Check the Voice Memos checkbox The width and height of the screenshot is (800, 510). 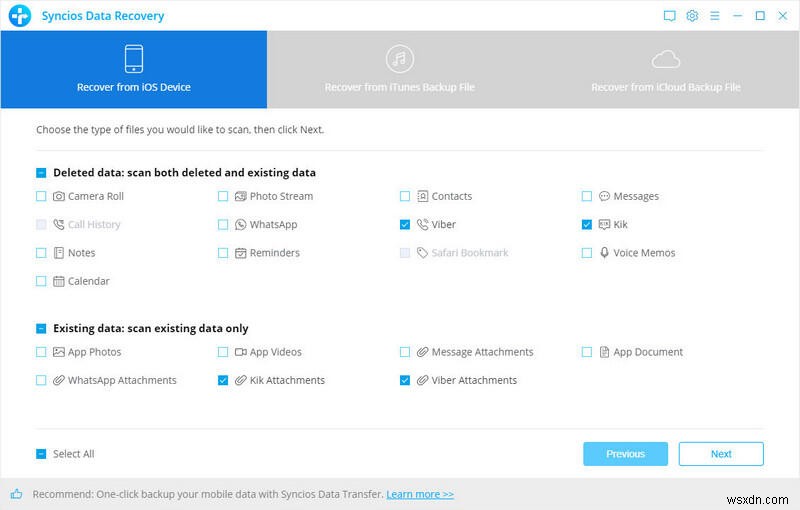(587, 253)
